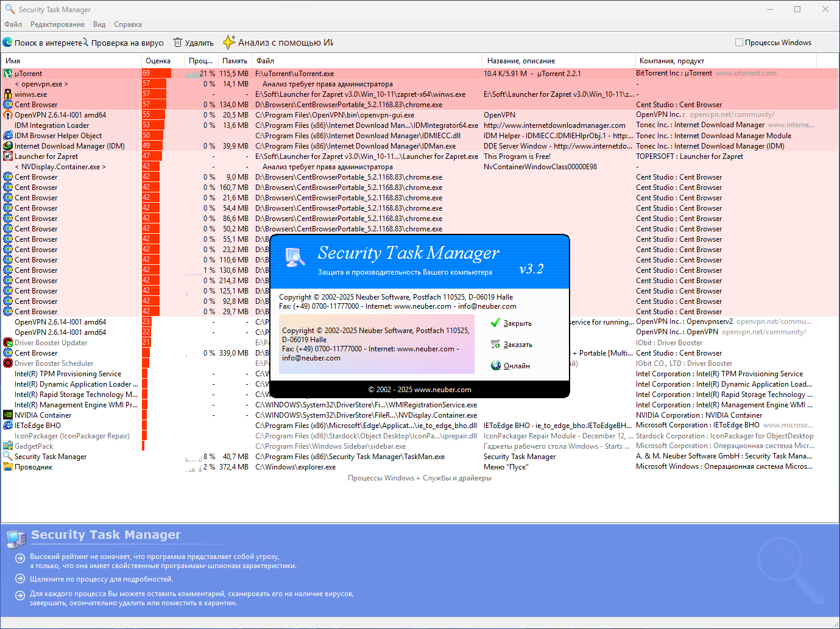
Task: Open the Файл menu
Action: point(13,24)
